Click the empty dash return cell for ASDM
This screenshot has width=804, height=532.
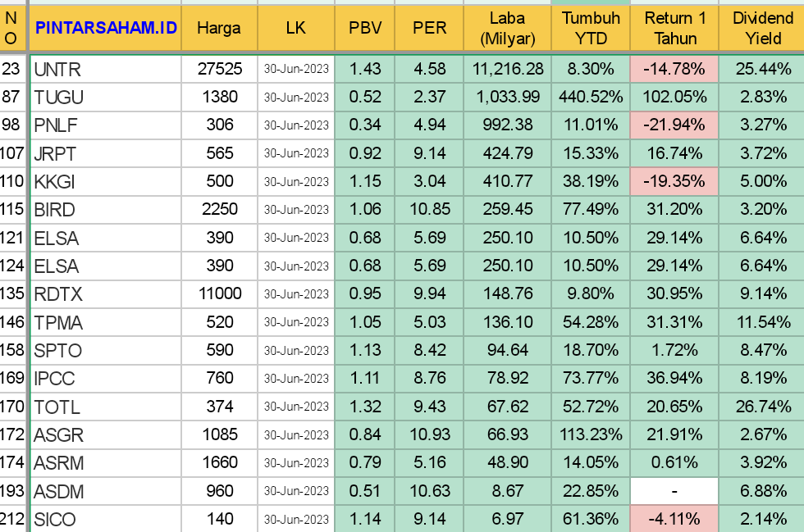click(674, 491)
